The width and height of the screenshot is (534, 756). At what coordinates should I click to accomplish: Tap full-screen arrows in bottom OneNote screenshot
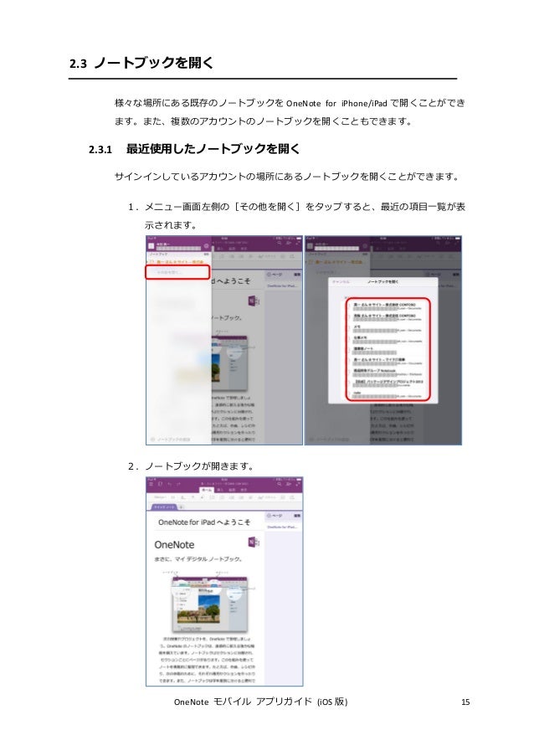(x=298, y=484)
